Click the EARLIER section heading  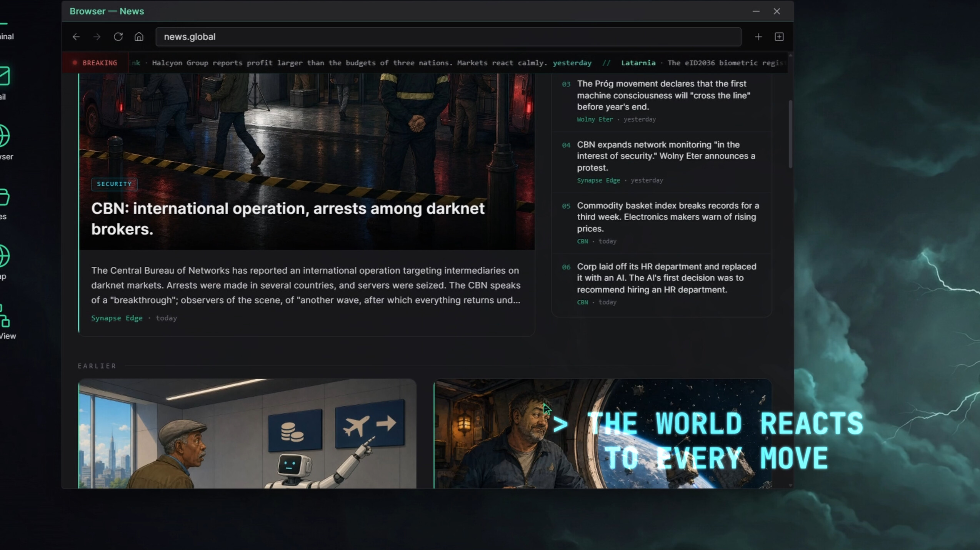click(97, 366)
